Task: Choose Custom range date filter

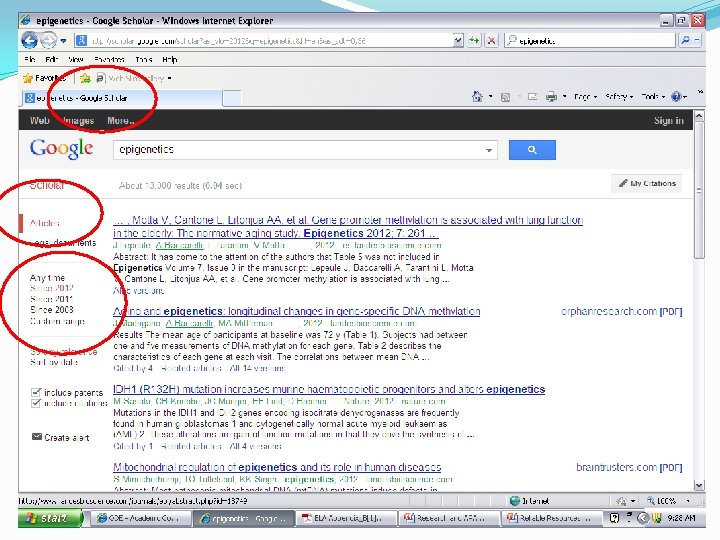Action: [x=57, y=321]
